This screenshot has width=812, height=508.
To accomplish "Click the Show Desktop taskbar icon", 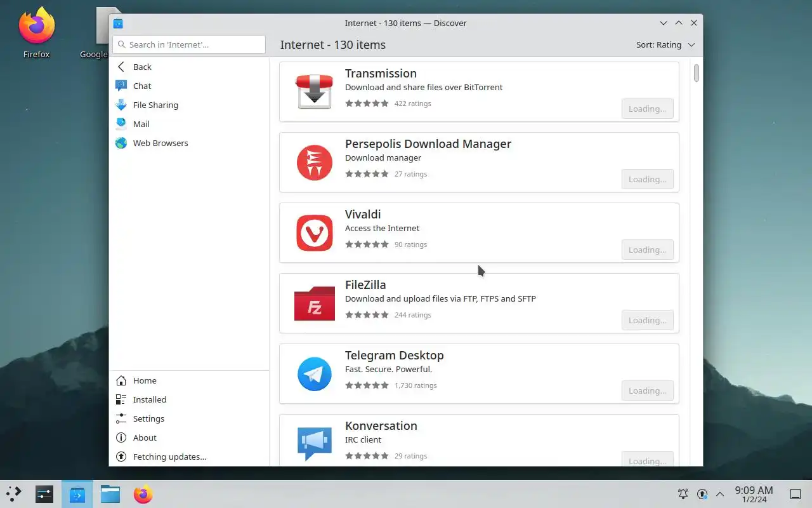I will pos(796,494).
